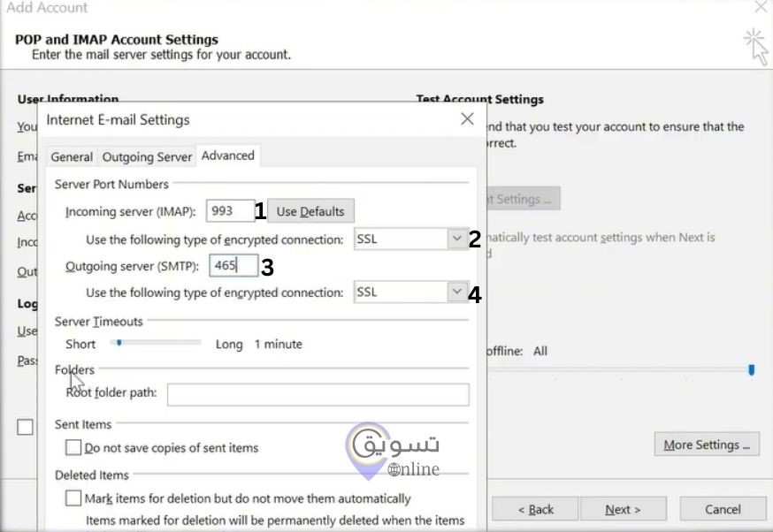Open outgoing server encryption type dropdown
The height and width of the screenshot is (532, 773).
click(457, 292)
